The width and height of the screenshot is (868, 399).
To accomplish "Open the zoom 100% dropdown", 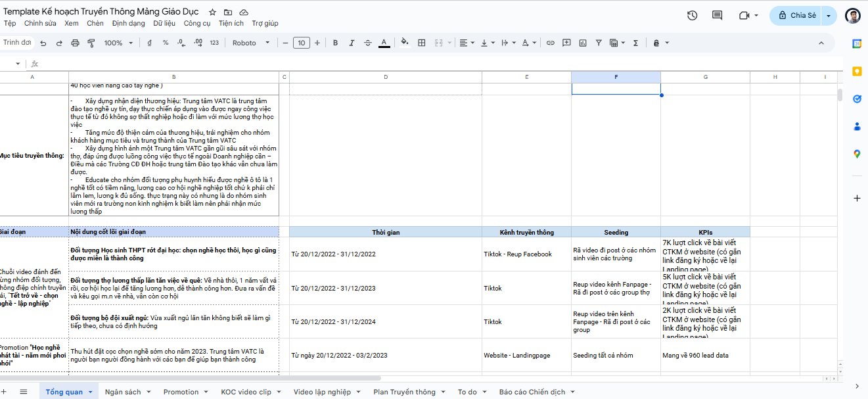I will tap(118, 43).
